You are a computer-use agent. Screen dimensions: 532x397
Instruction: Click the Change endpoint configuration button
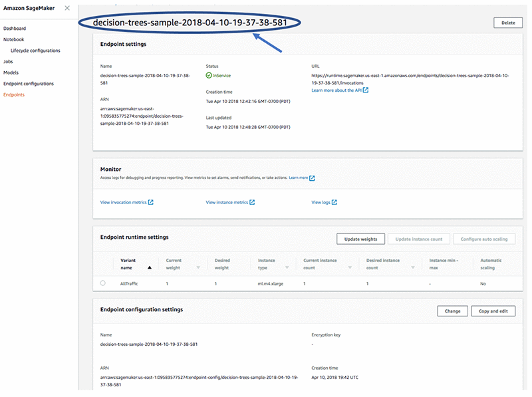tap(452, 311)
